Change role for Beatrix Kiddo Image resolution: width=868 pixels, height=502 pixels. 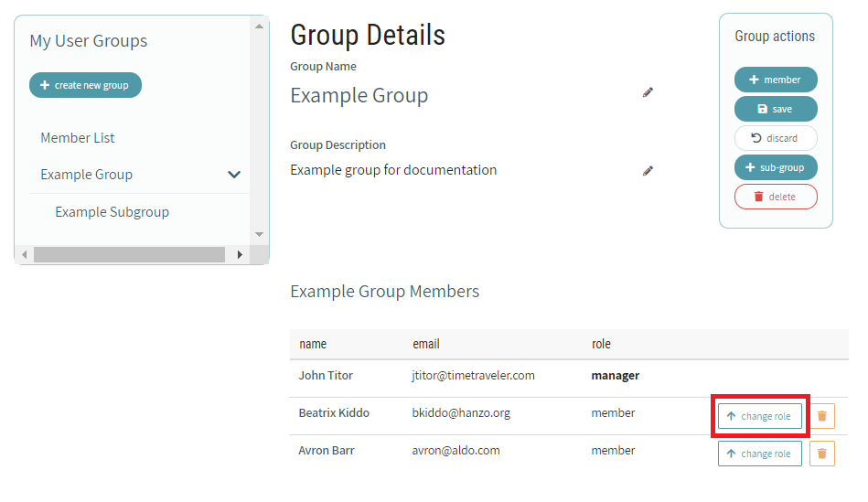(759, 416)
